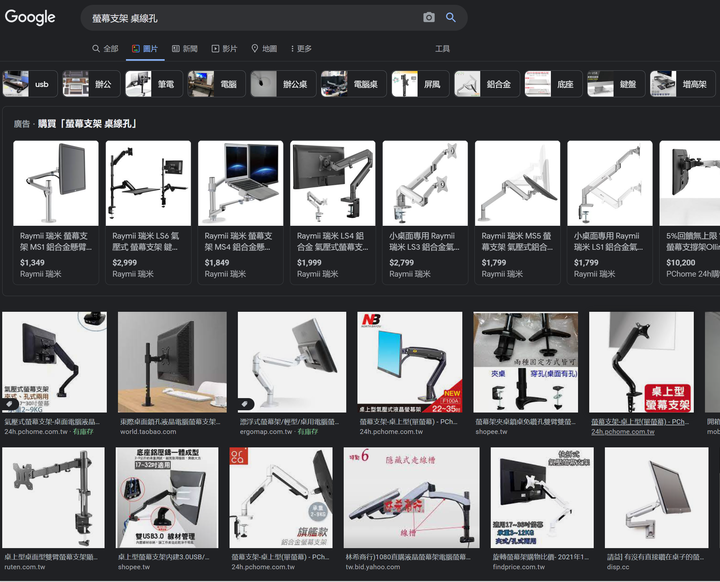Click the Google logo

[30, 17]
